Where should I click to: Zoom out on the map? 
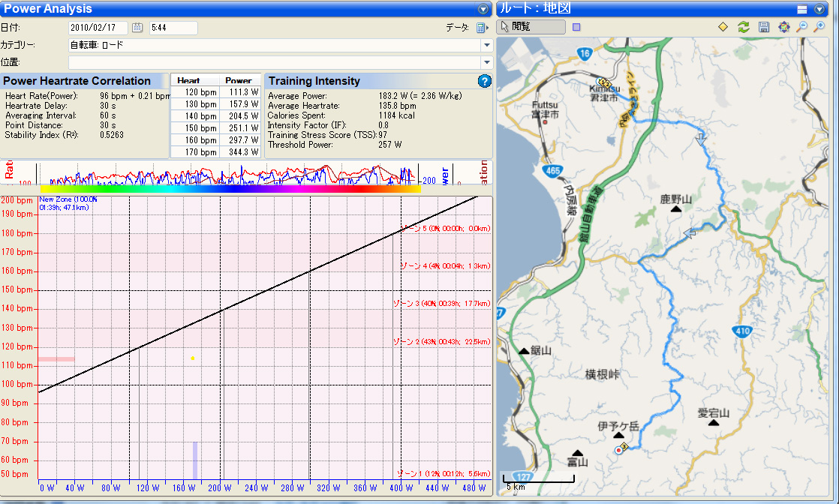coord(801,27)
